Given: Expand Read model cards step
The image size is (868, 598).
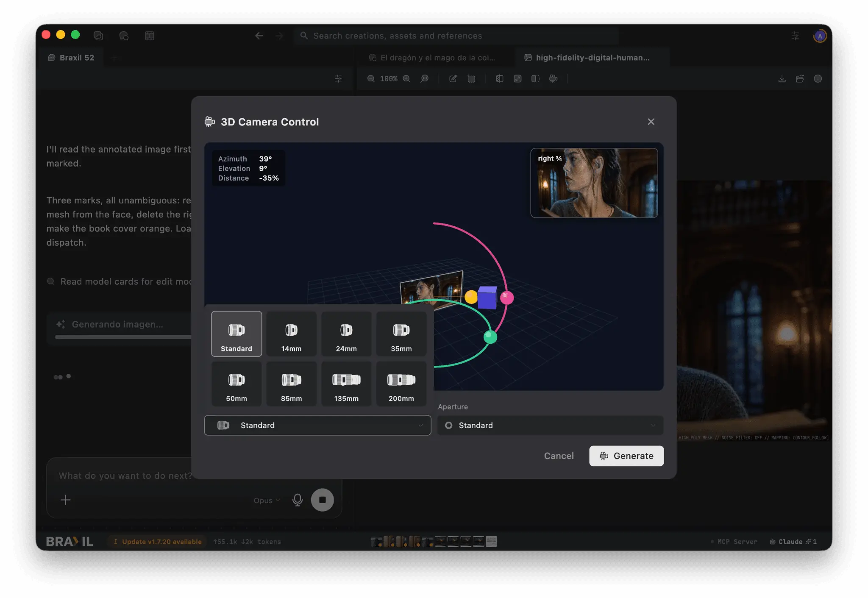Looking at the screenshot, I should [120, 282].
